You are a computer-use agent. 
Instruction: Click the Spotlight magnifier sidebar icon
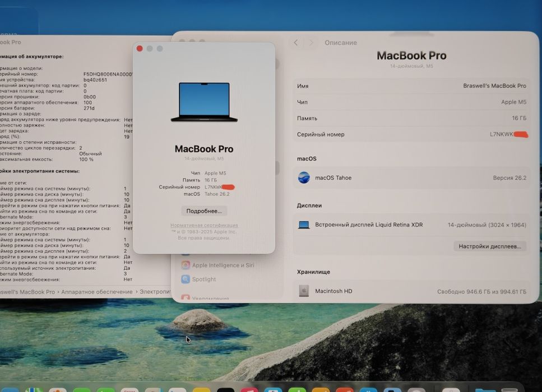[186, 279]
